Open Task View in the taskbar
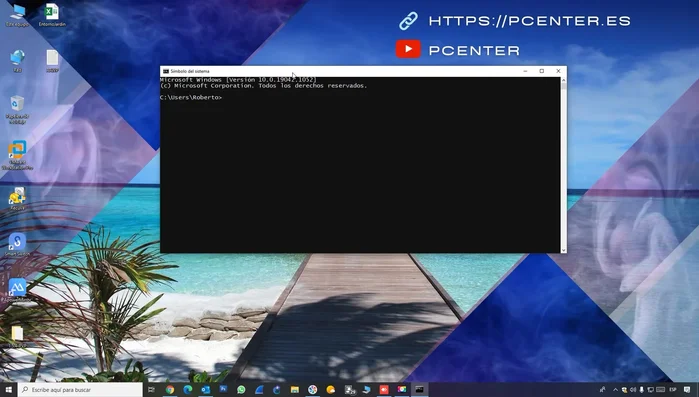699x397 pixels. (152, 390)
